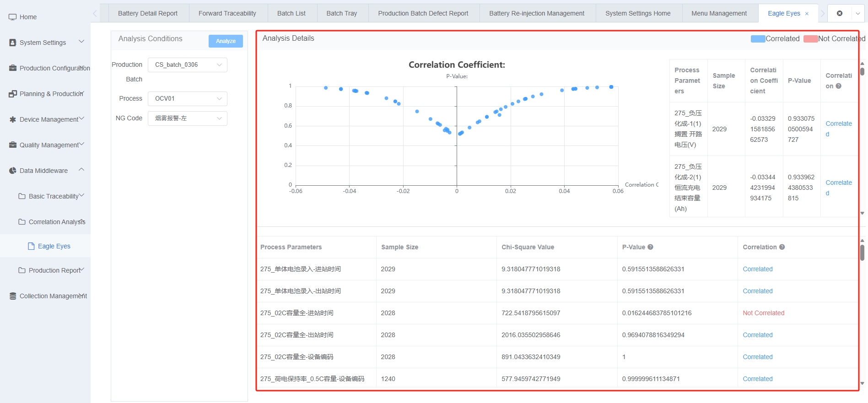Open the Process OCV01 dropdown

click(x=188, y=99)
